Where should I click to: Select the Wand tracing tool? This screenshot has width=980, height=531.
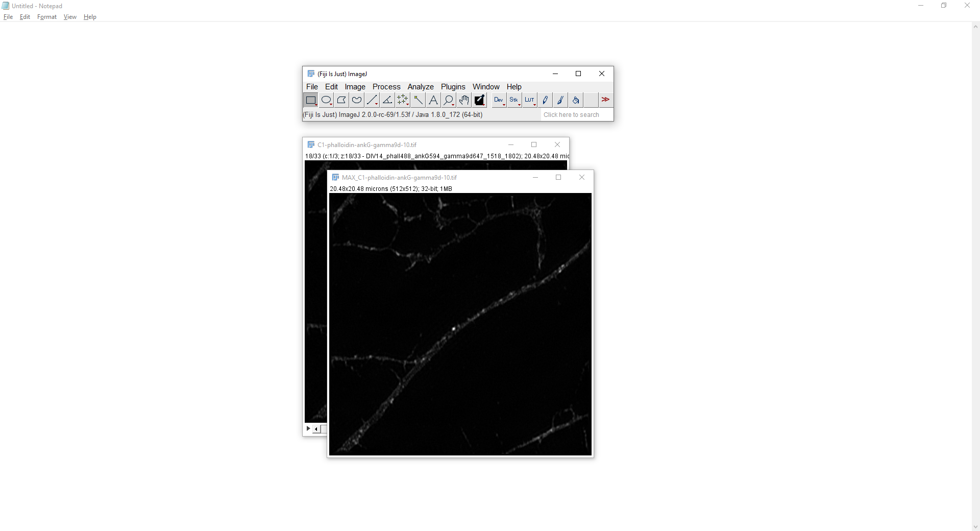pyautogui.click(x=418, y=100)
